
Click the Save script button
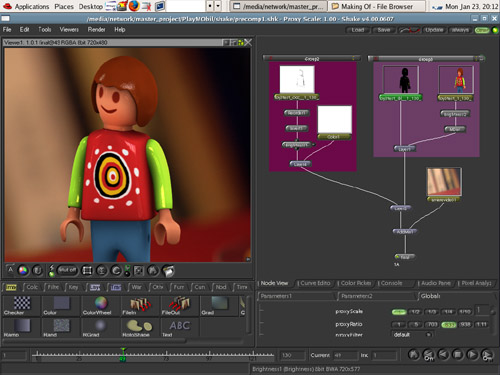pyautogui.click(x=384, y=30)
